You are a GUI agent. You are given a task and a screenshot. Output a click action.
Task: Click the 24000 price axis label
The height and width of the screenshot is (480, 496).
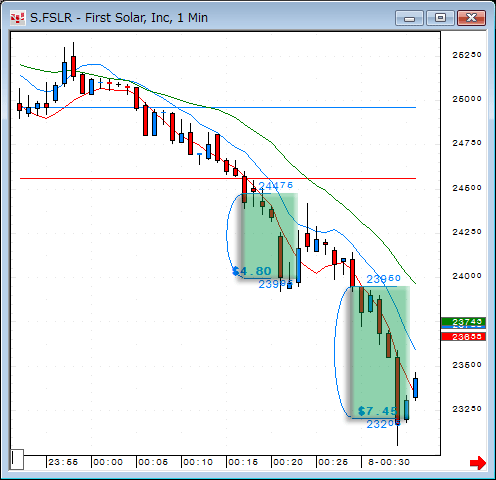click(x=467, y=276)
